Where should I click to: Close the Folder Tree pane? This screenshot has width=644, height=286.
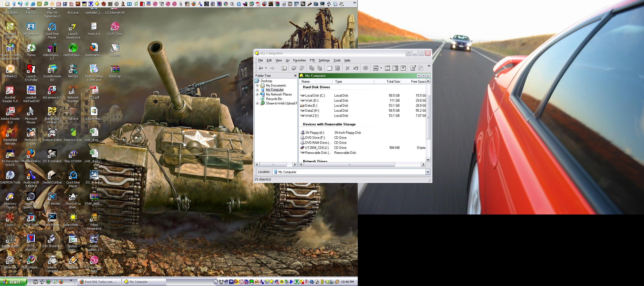(295, 76)
